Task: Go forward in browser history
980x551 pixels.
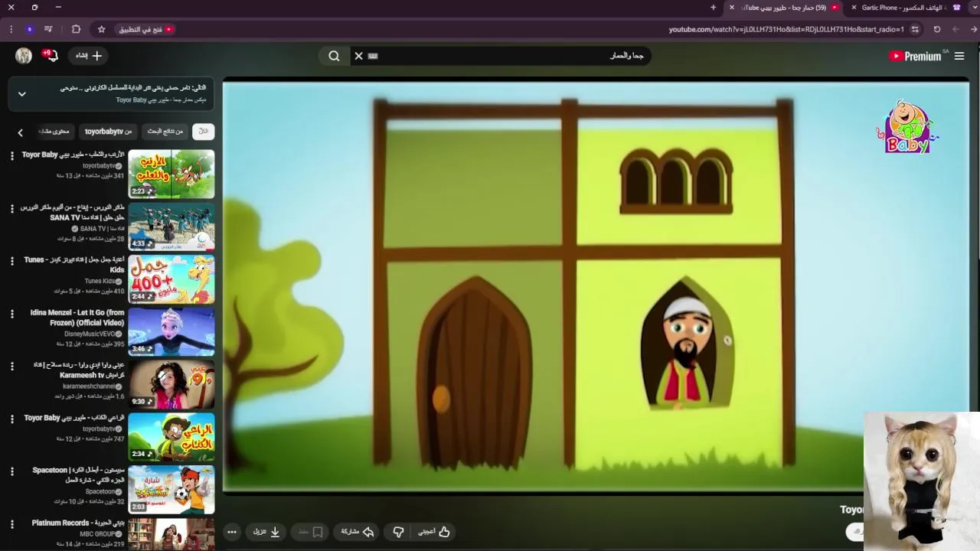Action: (955, 29)
